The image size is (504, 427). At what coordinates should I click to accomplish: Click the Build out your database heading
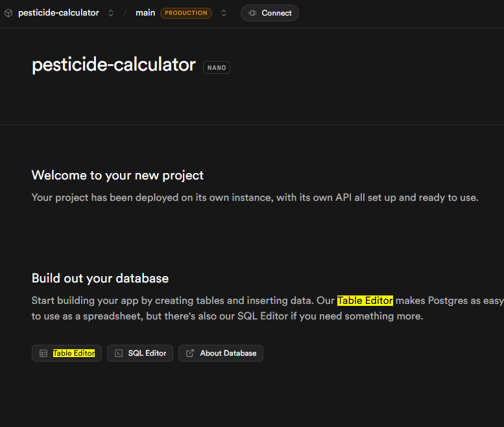pos(100,279)
